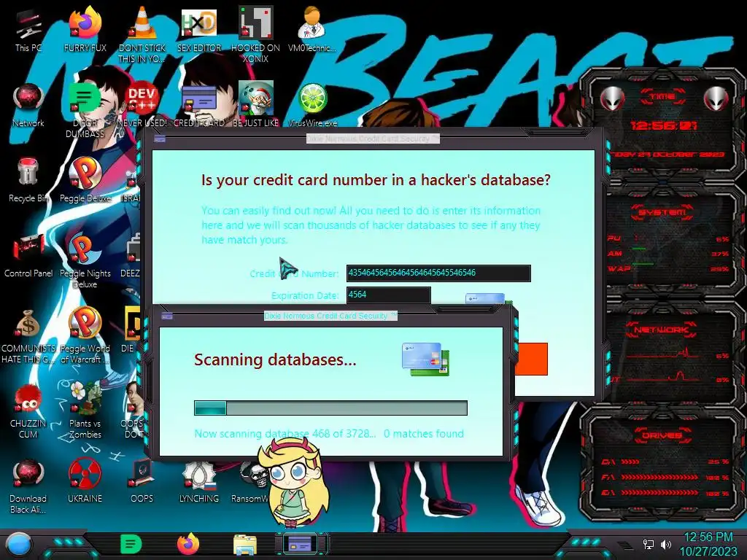The height and width of the screenshot is (560, 747).
Task: Open the This PC desktop icon
Action: pos(28,31)
